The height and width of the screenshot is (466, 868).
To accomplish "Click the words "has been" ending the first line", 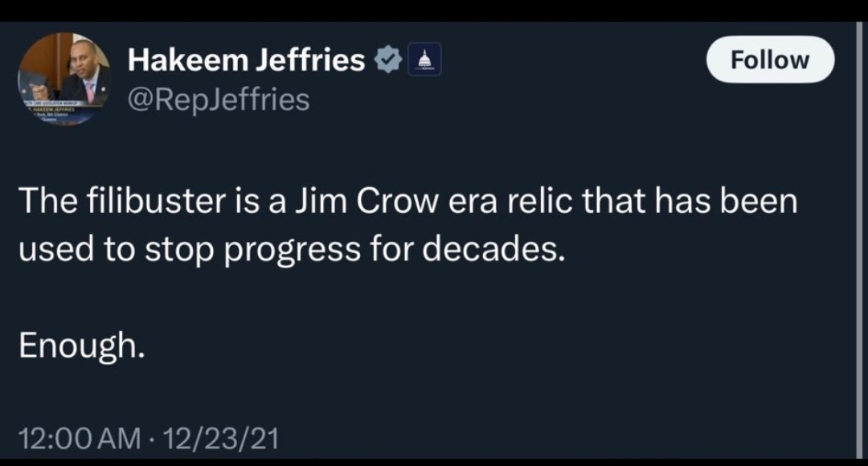I will click(727, 200).
